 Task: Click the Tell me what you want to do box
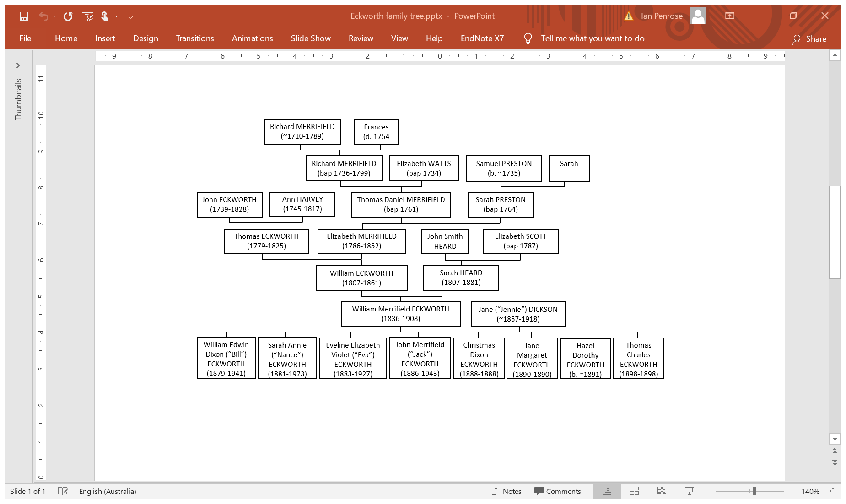[x=592, y=38]
